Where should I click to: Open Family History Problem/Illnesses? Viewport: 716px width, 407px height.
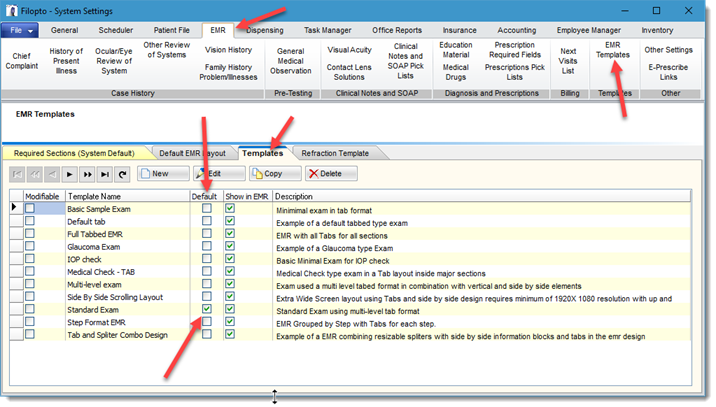tap(228, 72)
